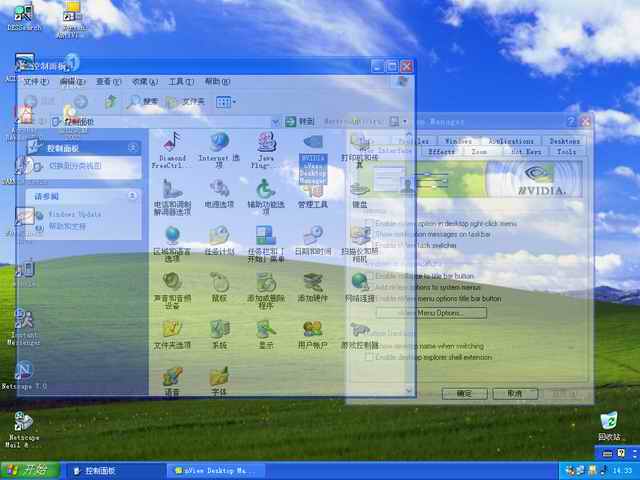Open the 日期和时间 icon
The height and width of the screenshot is (480, 640).
[312, 240]
